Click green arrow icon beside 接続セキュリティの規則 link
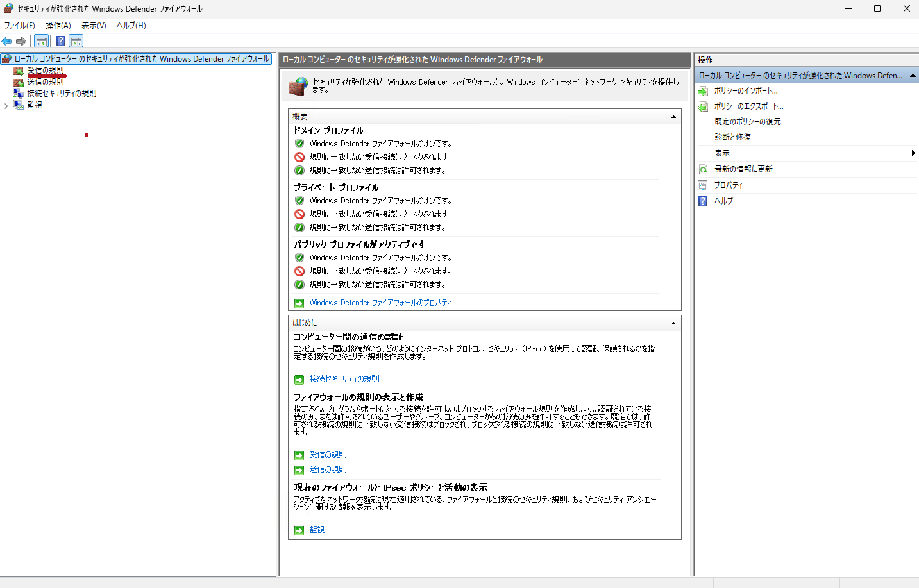Image resolution: width=919 pixels, height=588 pixels. click(x=299, y=380)
